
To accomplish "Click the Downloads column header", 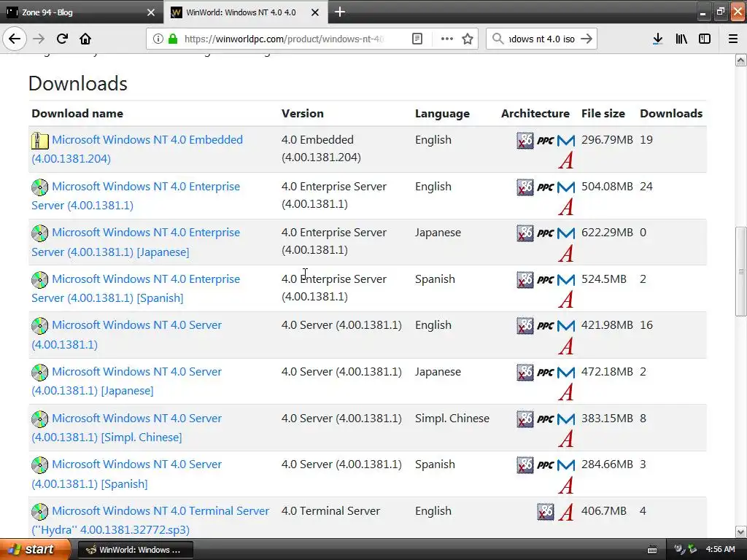I will click(671, 113).
